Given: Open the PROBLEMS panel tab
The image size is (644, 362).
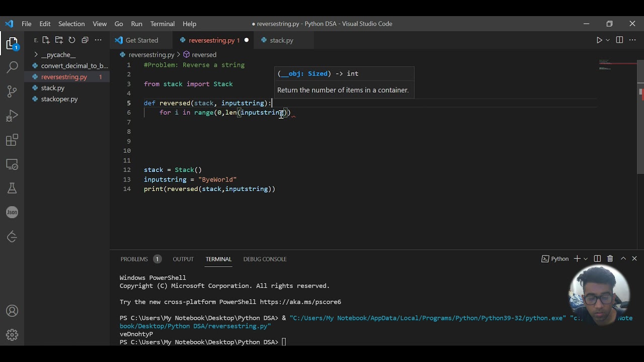Looking at the screenshot, I should [x=134, y=259].
